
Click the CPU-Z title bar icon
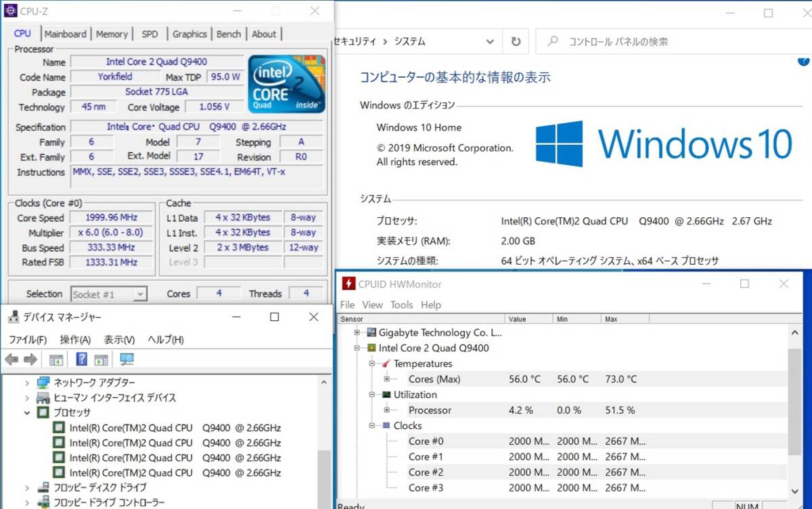click(10, 11)
